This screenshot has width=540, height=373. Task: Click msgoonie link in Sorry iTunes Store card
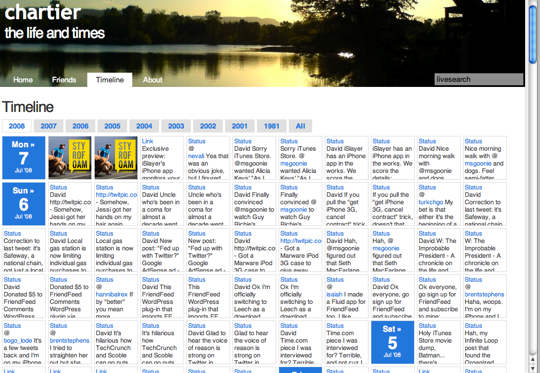(x=293, y=164)
